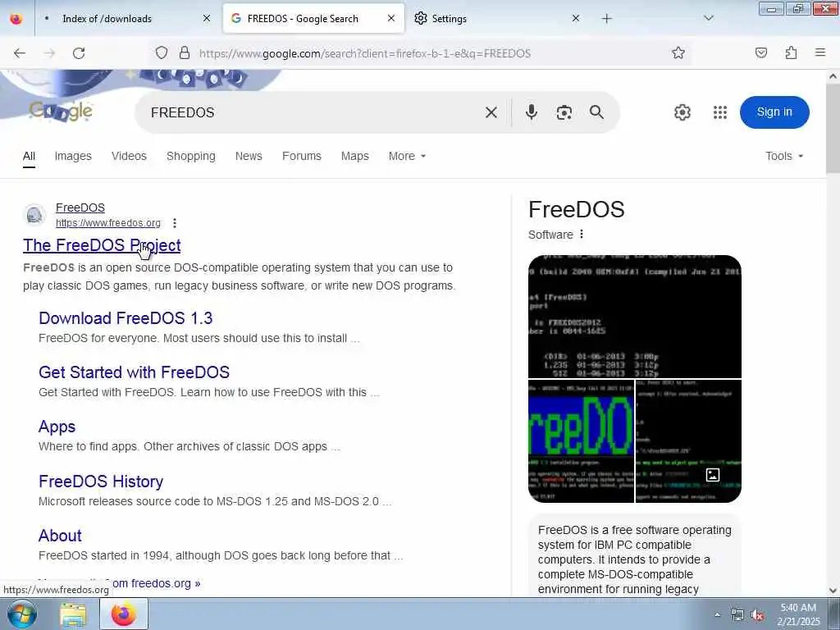
Task: Click the scrollbar down arrow
Action: pyautogui.click(x=833, y=591)
